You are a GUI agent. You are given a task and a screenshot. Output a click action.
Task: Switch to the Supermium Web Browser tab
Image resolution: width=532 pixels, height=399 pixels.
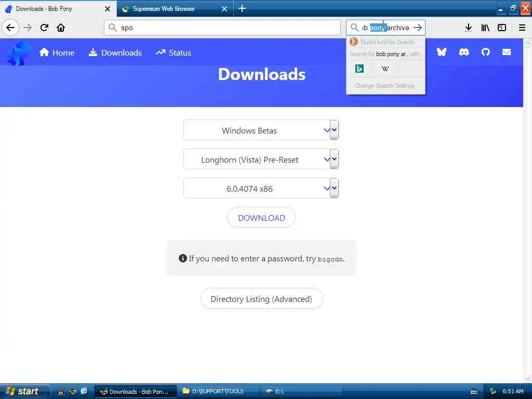(x=175, y=9)
